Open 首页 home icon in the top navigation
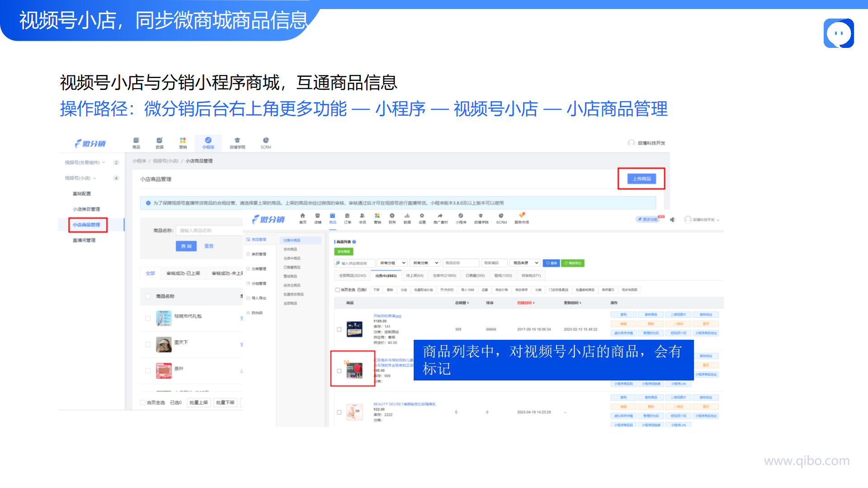 (303, 219)
